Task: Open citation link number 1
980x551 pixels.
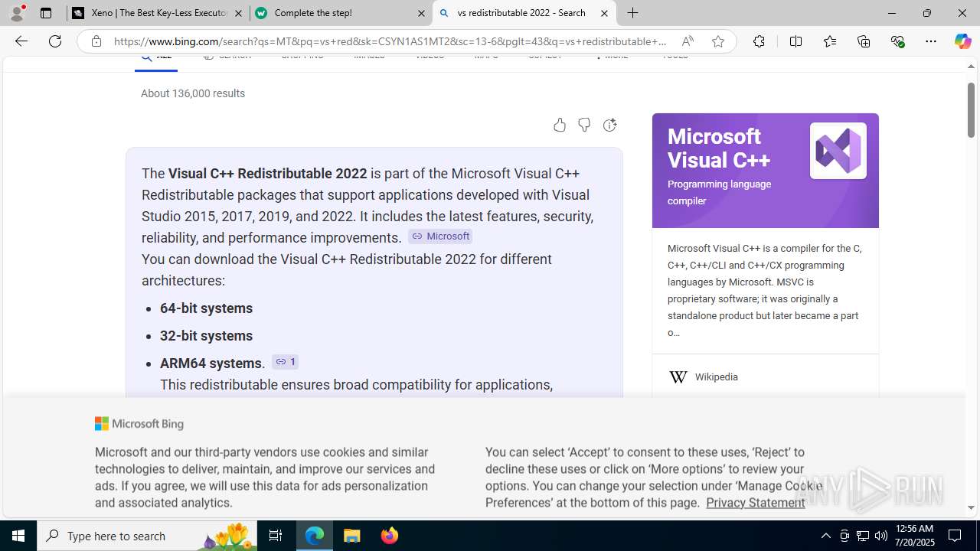Action: (286, 362)
